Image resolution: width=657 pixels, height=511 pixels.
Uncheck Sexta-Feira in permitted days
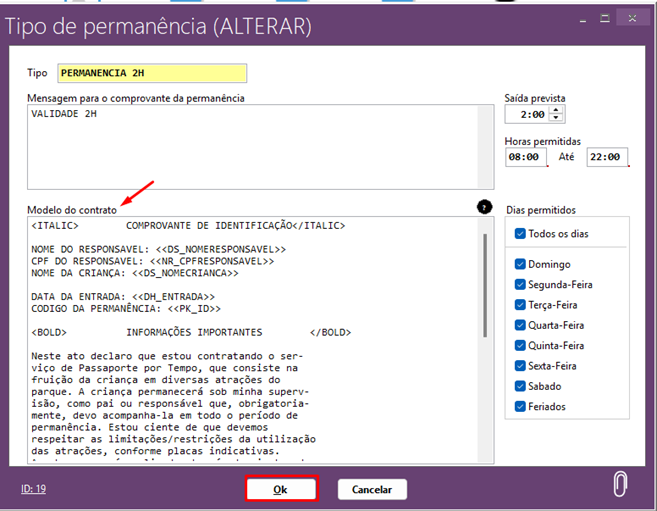pyautogui.click(x=520, y=366)
